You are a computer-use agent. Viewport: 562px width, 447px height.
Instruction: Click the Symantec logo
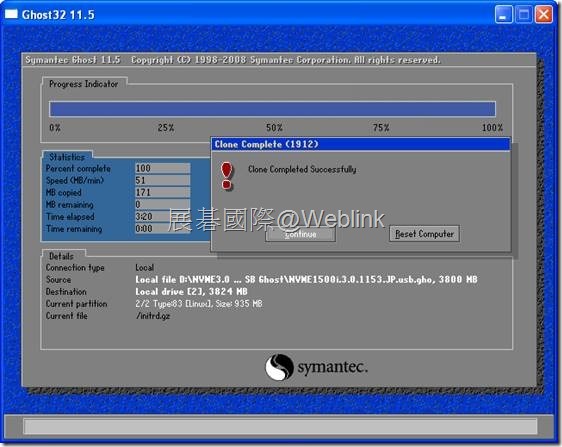316,367
